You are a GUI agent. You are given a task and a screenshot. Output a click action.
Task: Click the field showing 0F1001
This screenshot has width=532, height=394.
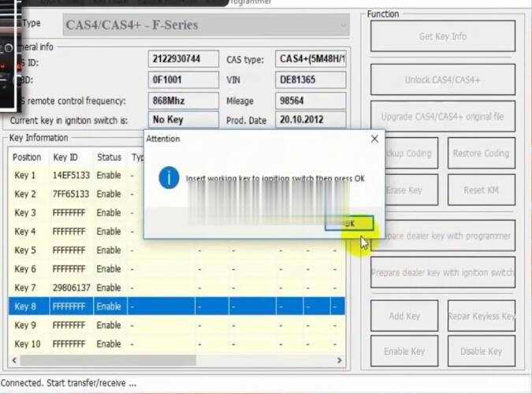coord(184,80)
